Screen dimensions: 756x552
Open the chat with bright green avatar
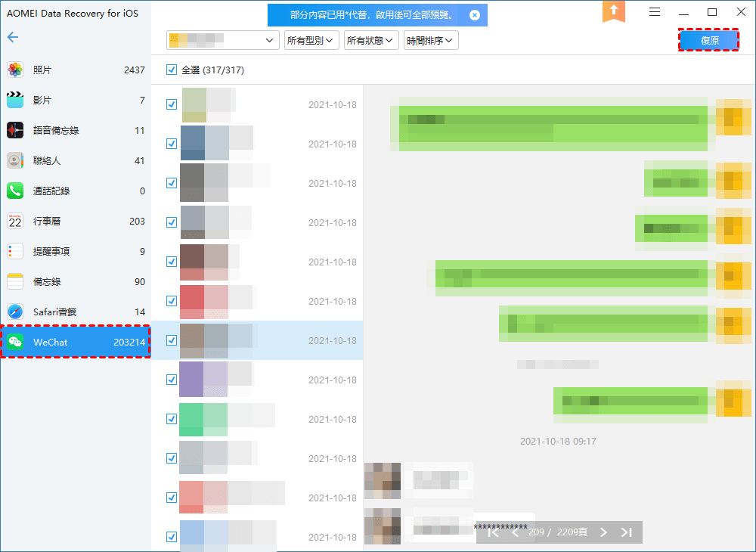click(258, 419)
